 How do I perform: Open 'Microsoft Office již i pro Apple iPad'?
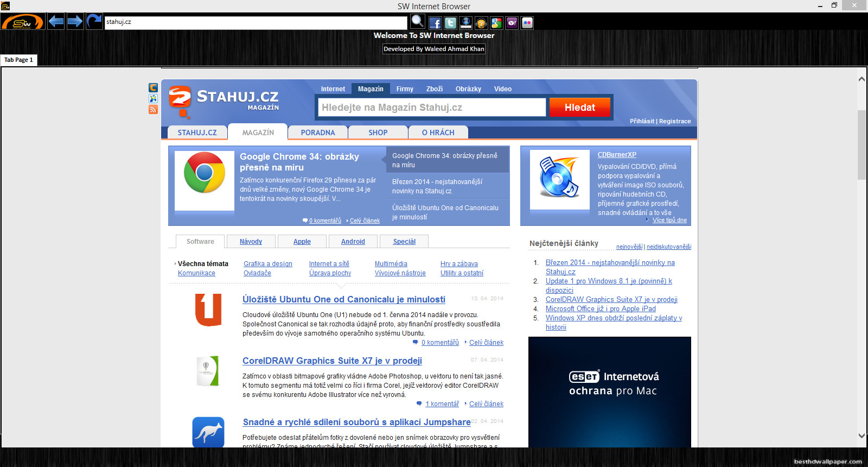[601, 309]
